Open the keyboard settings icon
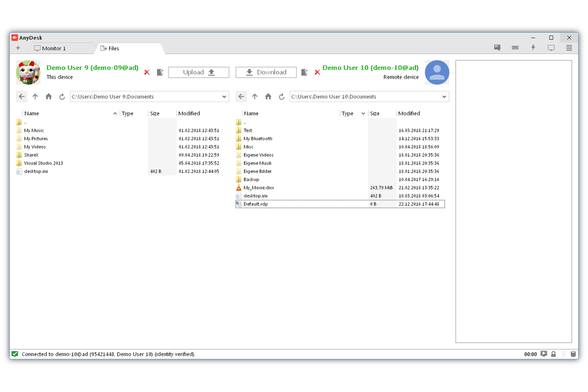This screenshot has height=392, width=588. click(515, 48)
